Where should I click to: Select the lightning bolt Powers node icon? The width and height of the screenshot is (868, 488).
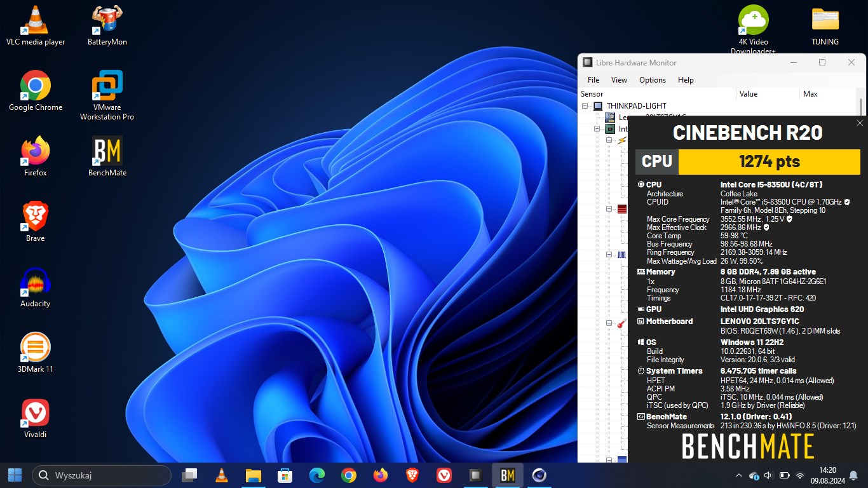[622, 140]
